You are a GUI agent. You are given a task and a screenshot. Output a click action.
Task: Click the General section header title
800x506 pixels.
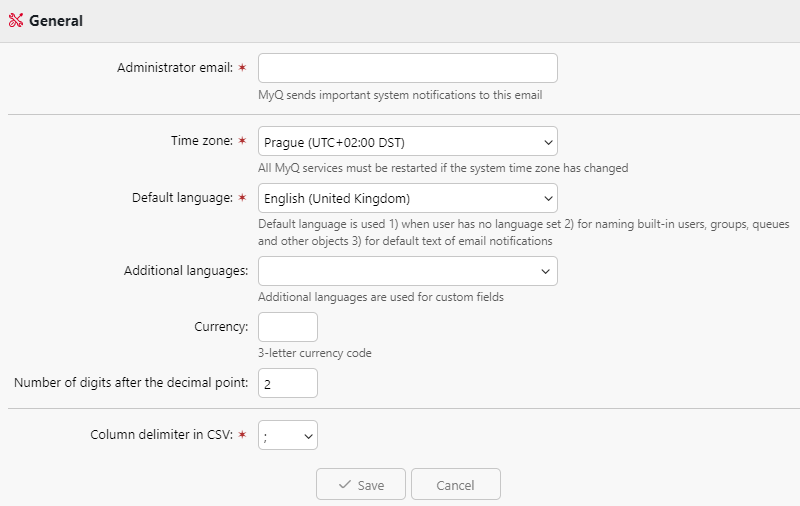point(56,21)
